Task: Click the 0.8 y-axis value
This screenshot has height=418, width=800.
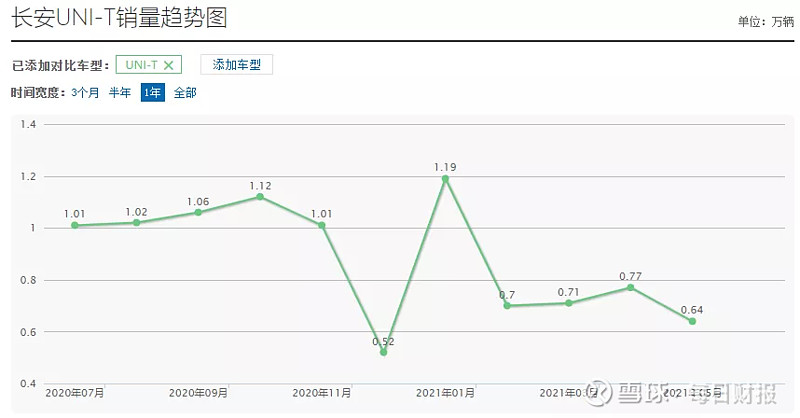Action: pos(28,280)
